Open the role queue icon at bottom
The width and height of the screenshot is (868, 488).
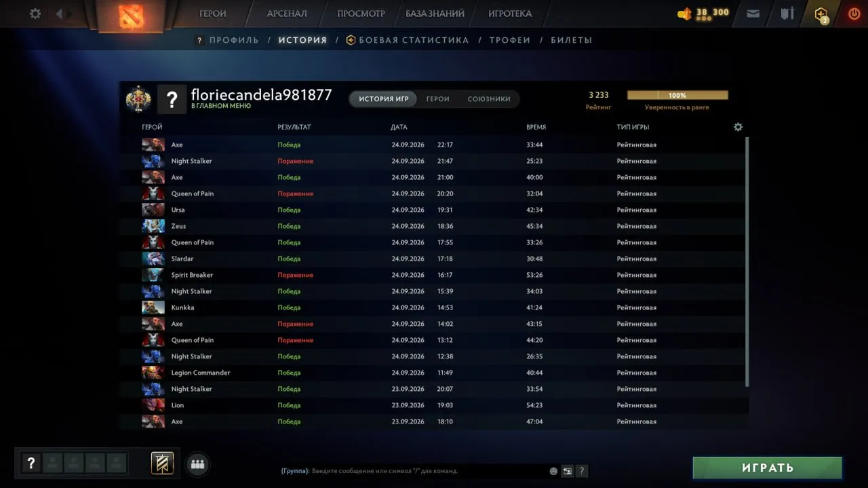coord(162,464)
